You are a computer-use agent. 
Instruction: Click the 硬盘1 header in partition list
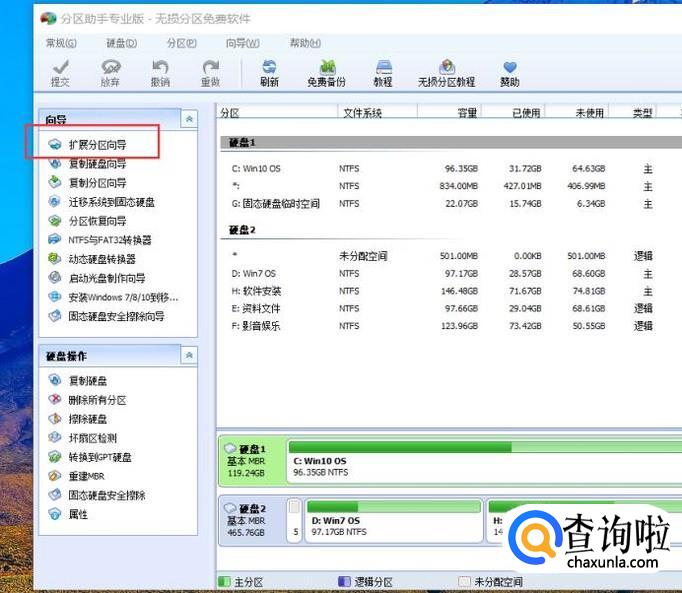tap(451, 142)
